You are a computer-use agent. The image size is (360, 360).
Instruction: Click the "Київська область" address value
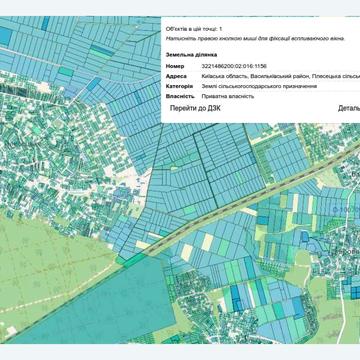click(x=281, y=76)
